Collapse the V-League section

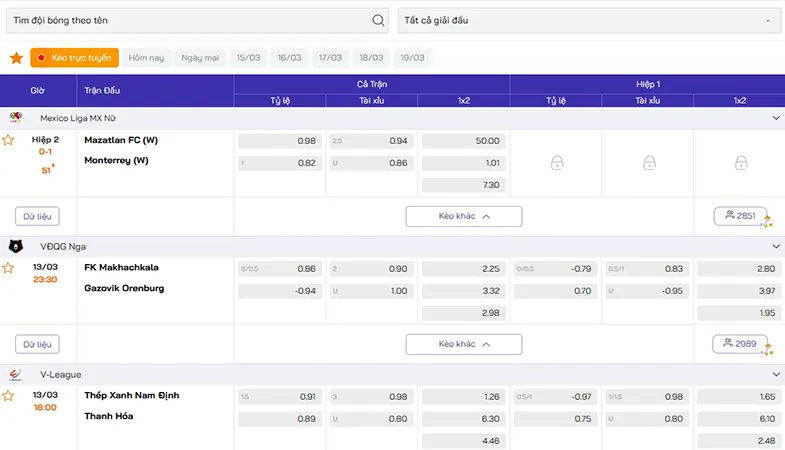[x=776, y=374]
